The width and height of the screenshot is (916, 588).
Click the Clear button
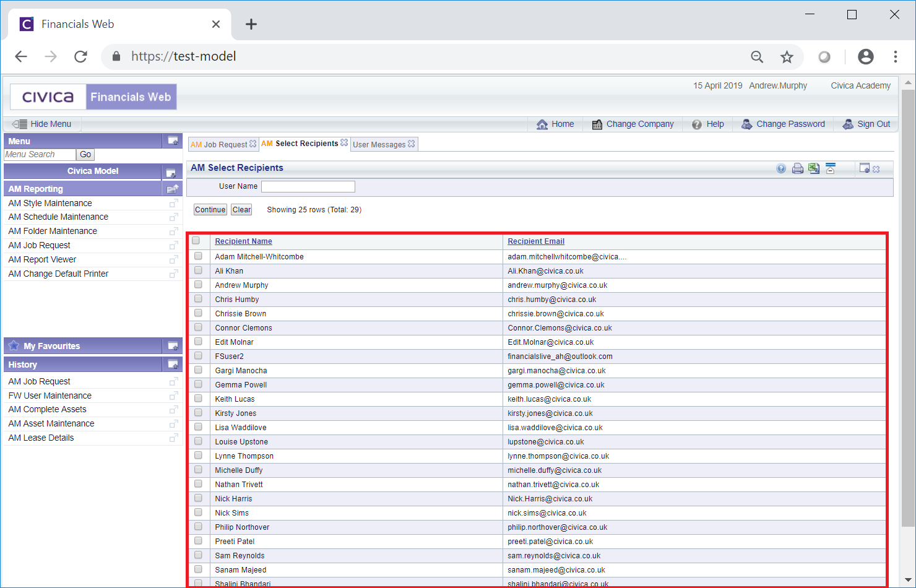(241, 210)
